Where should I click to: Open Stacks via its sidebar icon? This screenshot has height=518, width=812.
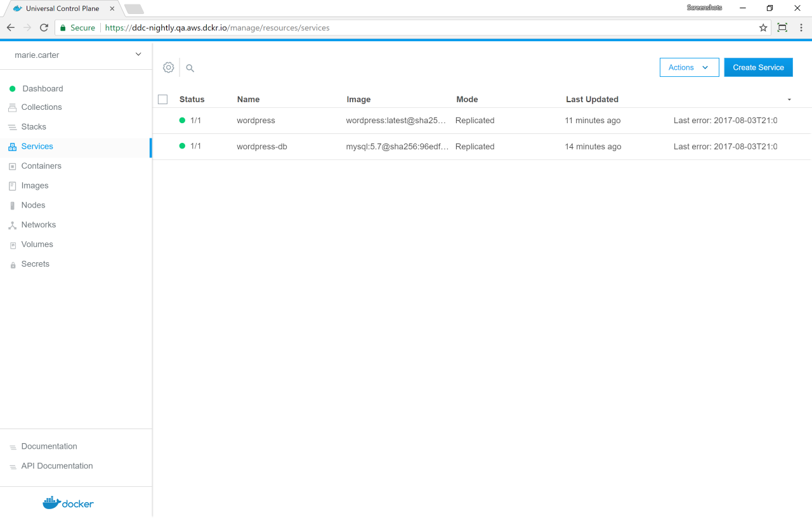click(x=12, y=127)
